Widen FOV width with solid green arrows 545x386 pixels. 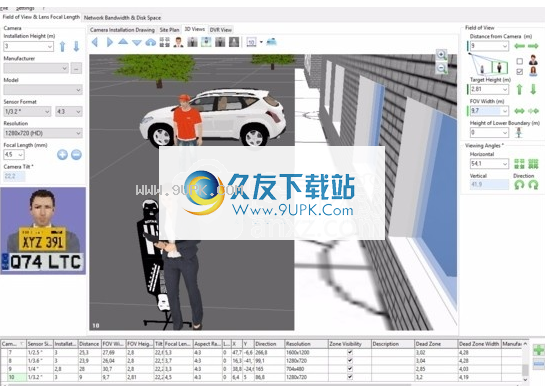coord(520,111)
